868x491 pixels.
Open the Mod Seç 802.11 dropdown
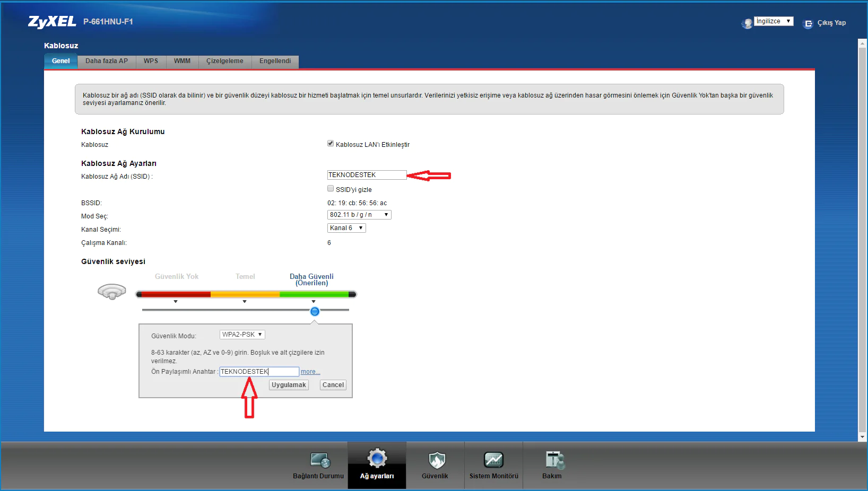point(359,215)
